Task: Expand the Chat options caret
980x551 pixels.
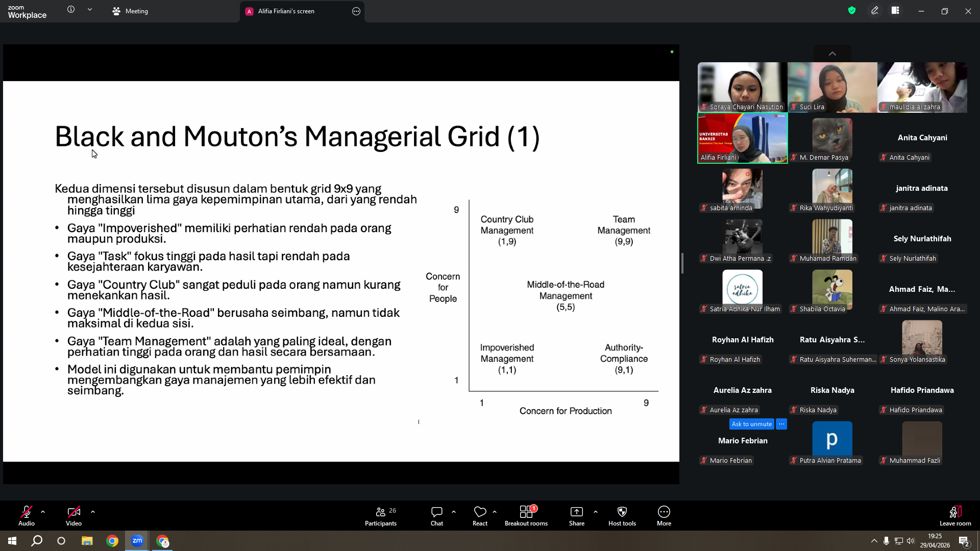Action: coord(454,512)
